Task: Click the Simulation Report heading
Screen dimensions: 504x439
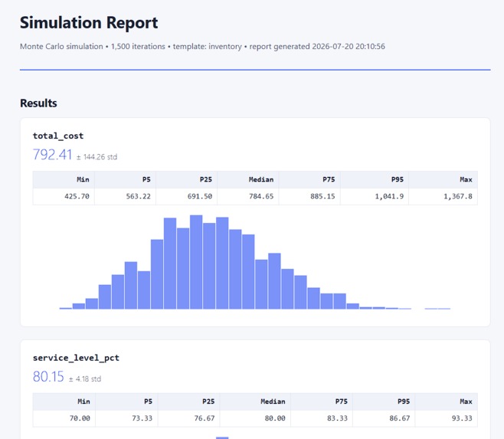Action: (89, 23)
